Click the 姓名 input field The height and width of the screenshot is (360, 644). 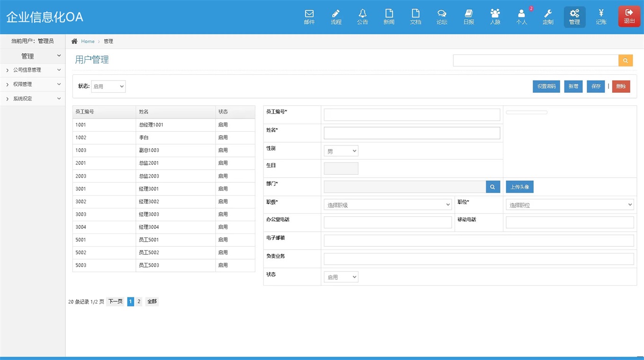[x=412, y=133]
